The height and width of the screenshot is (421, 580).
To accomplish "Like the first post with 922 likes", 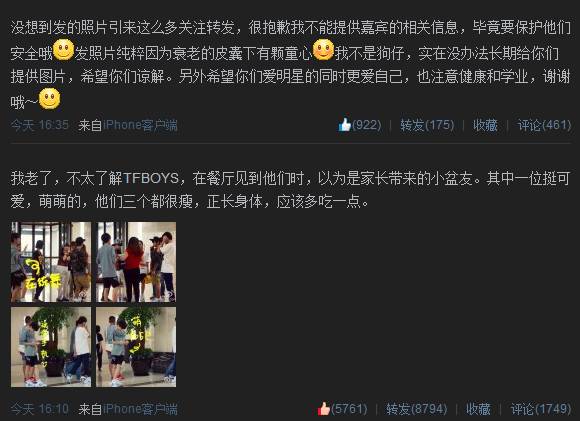I will [360, 125].
